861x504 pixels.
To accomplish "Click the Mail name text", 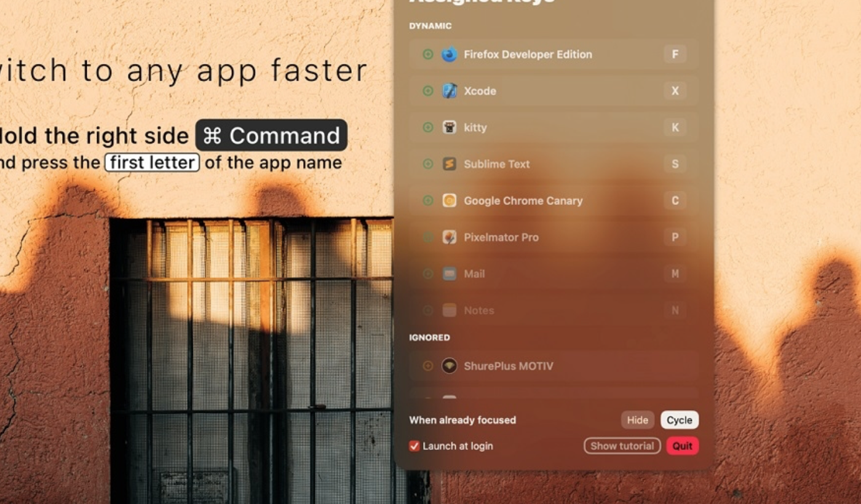I will pos(474,274).
